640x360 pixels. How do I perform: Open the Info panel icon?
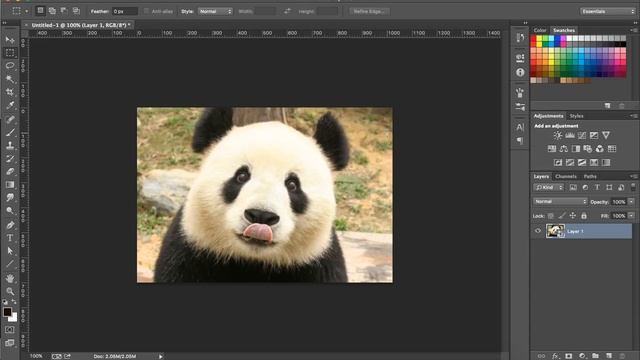(520, 73)
